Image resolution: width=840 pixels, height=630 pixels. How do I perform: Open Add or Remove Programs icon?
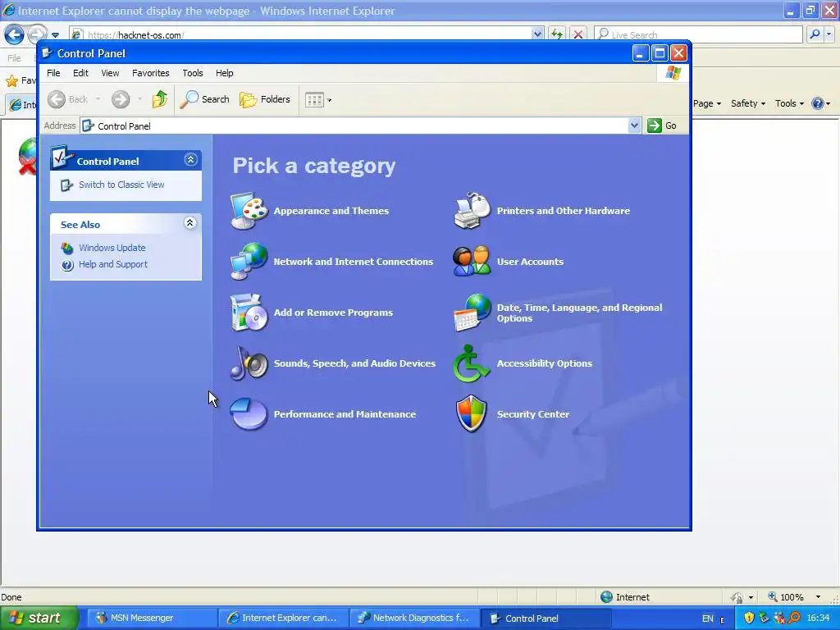tap(249, 313)
